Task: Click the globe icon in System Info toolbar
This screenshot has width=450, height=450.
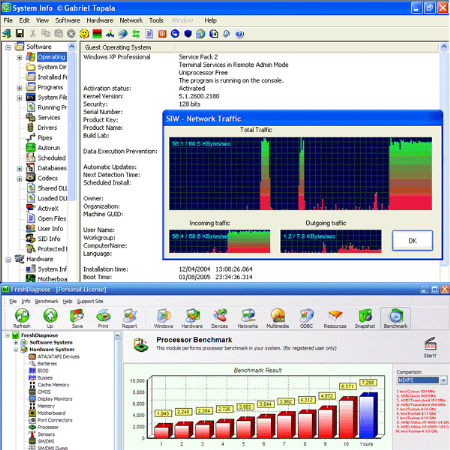Action: point(123,33)
